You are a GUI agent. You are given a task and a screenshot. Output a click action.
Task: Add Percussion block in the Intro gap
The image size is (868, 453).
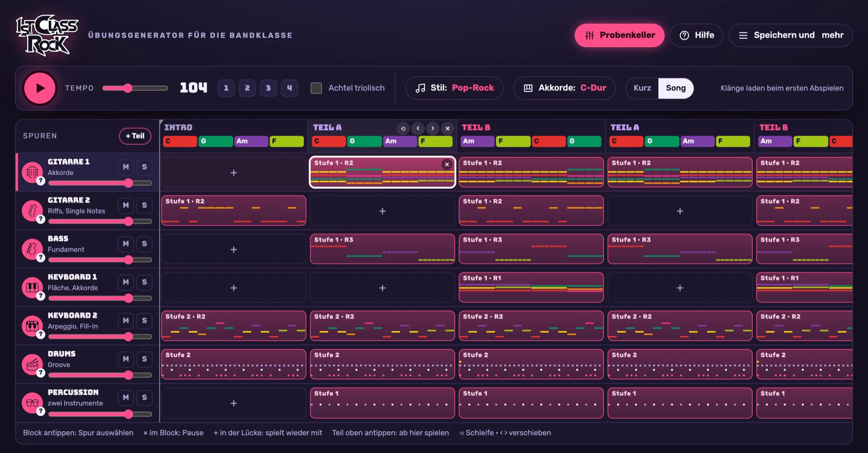tap(233, 403)
